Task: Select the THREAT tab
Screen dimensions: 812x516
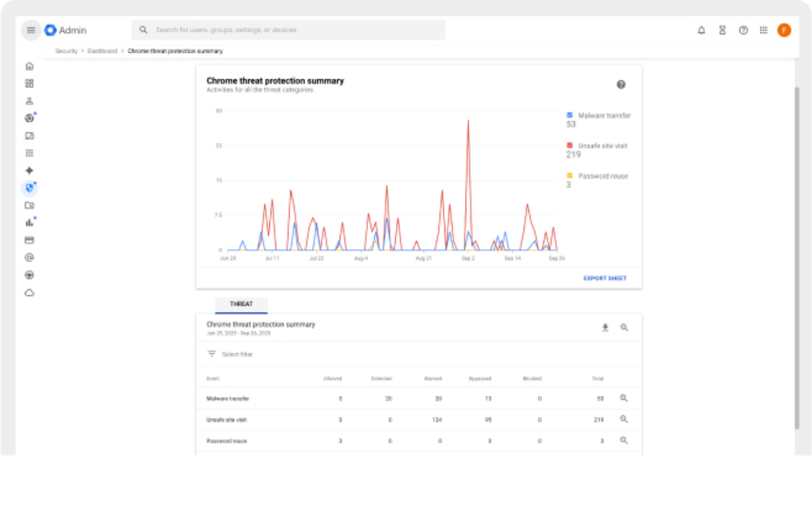Action: [x=242, y=304]
